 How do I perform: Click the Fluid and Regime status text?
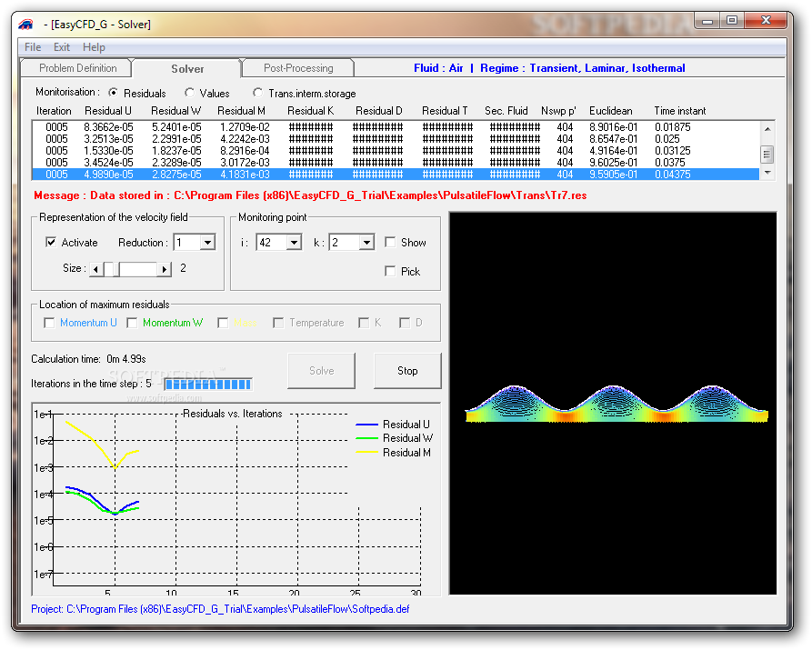[x=549, y=68]
